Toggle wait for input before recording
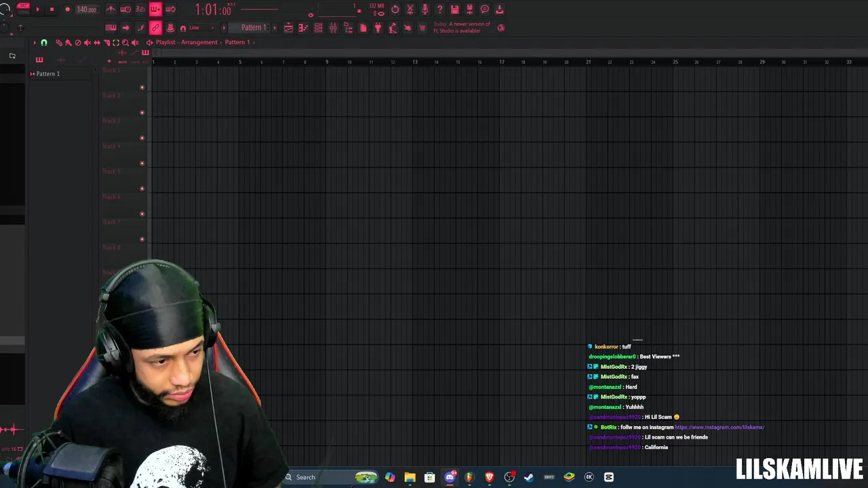 (125, 9)
